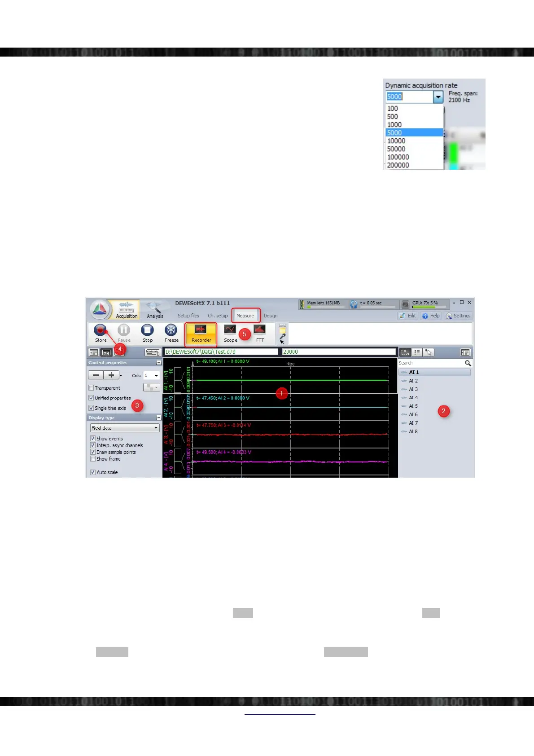Click the 20000 value field
Viewport: 534px width, 756px height.
tap(338, 352)
